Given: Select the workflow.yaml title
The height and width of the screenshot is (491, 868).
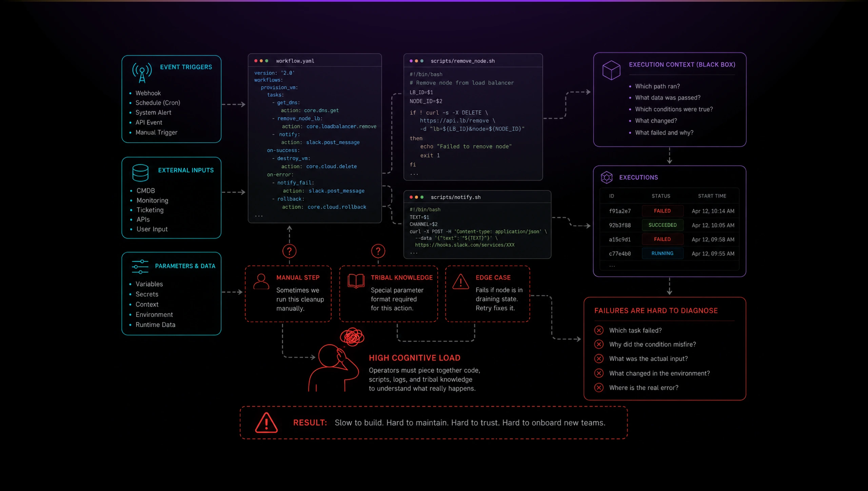Looking at the screenshot, I should coord(295,61).
